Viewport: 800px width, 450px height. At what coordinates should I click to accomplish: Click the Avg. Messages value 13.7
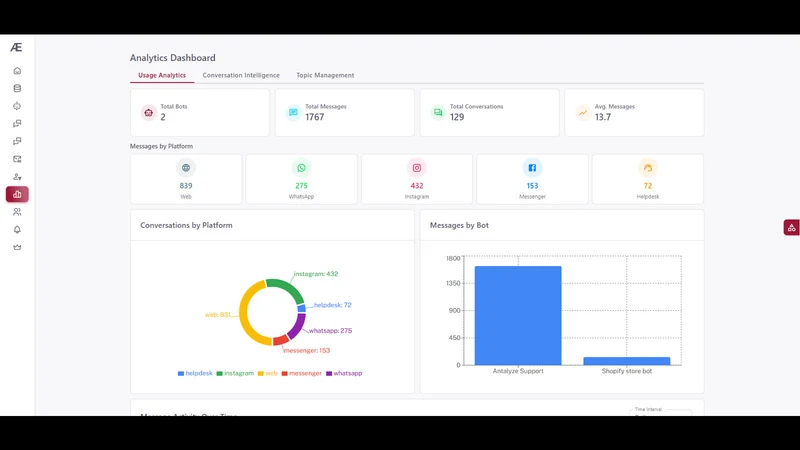(x=603, y=117)
